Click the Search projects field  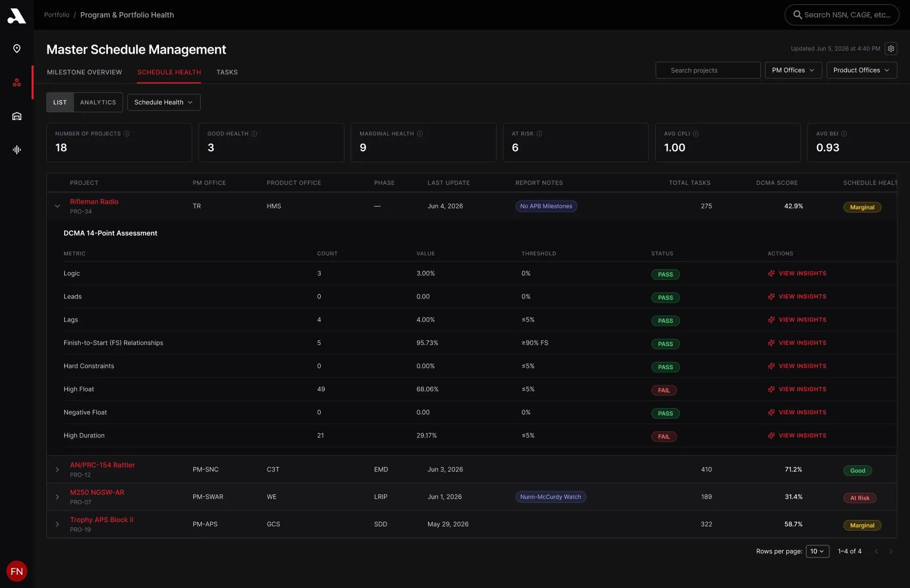click(708, 70)
